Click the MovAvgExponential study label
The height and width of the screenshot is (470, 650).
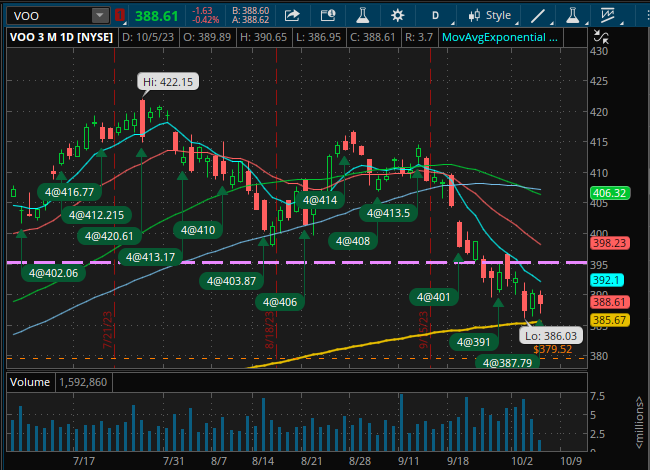click(500, 37)
